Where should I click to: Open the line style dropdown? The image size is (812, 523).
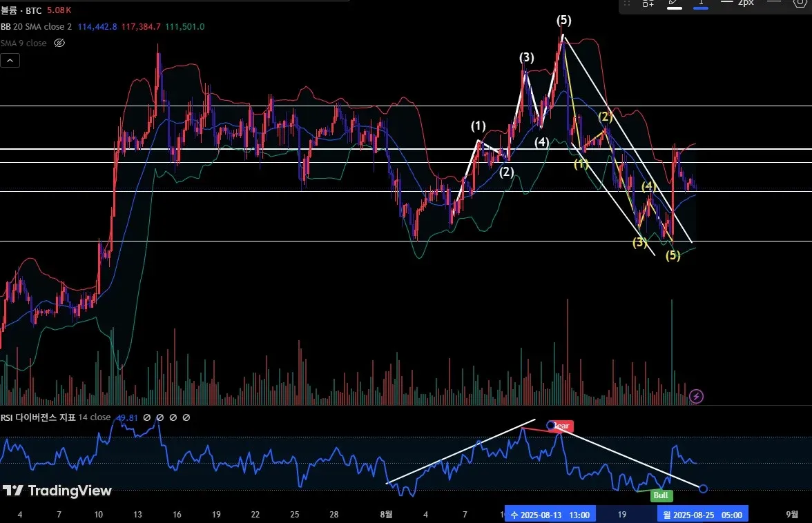(x=773, y=3)
